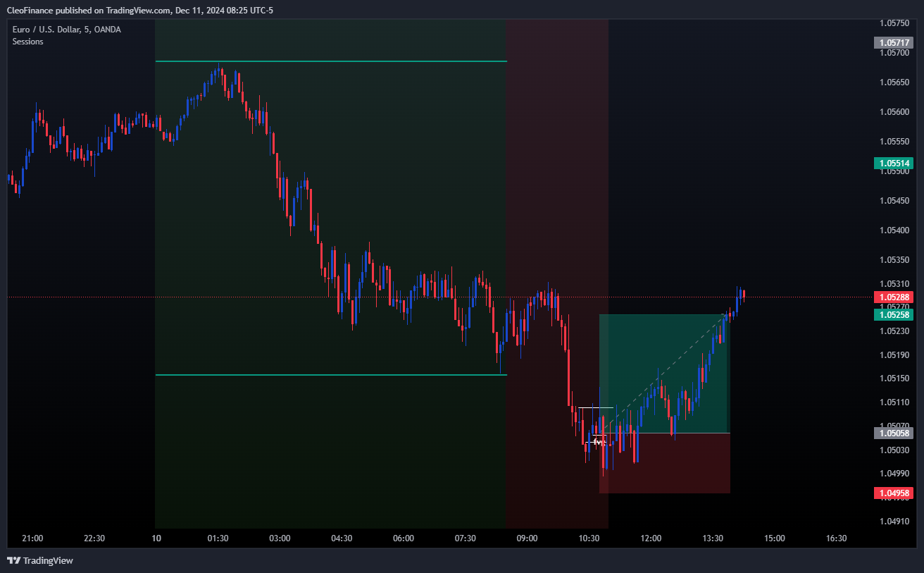924x573 pixels.
Task: Click the gray 1.05717 price label
Action: [x=893, y=42]
